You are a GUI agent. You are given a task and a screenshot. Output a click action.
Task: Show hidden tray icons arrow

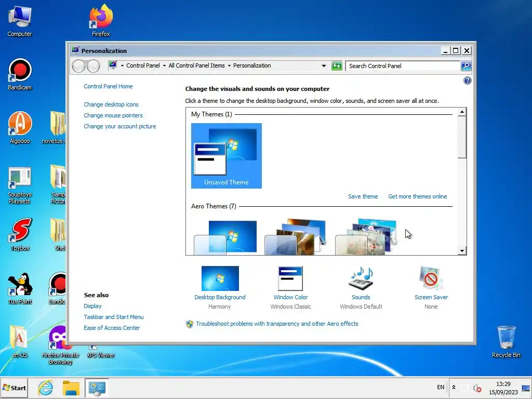coord(454,387)
